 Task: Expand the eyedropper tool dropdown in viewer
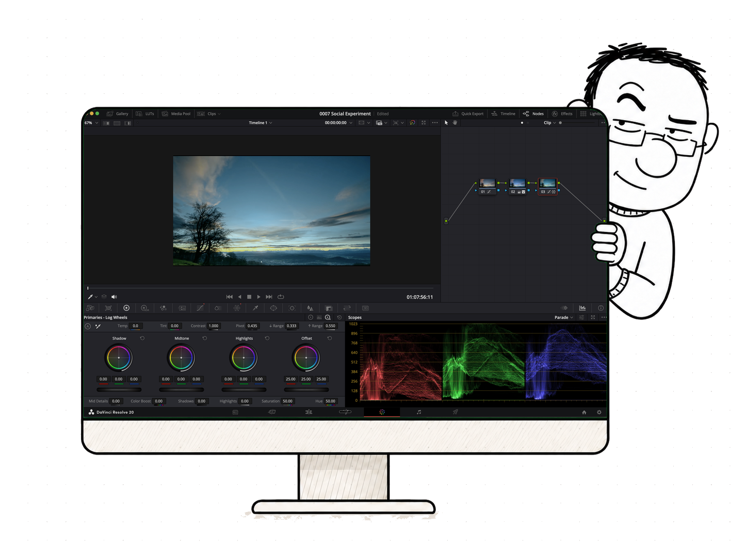(x=96, y=297)
